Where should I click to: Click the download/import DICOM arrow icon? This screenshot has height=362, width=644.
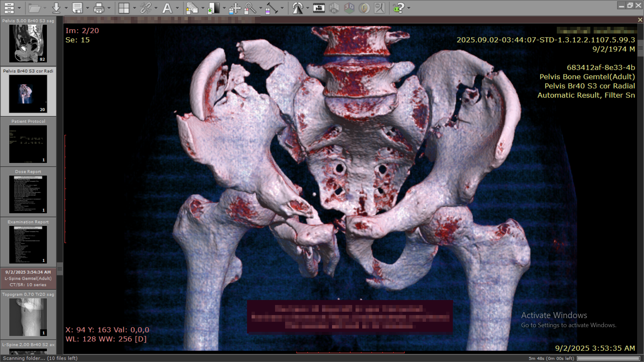pyautogui.click(x=56, y=8)
